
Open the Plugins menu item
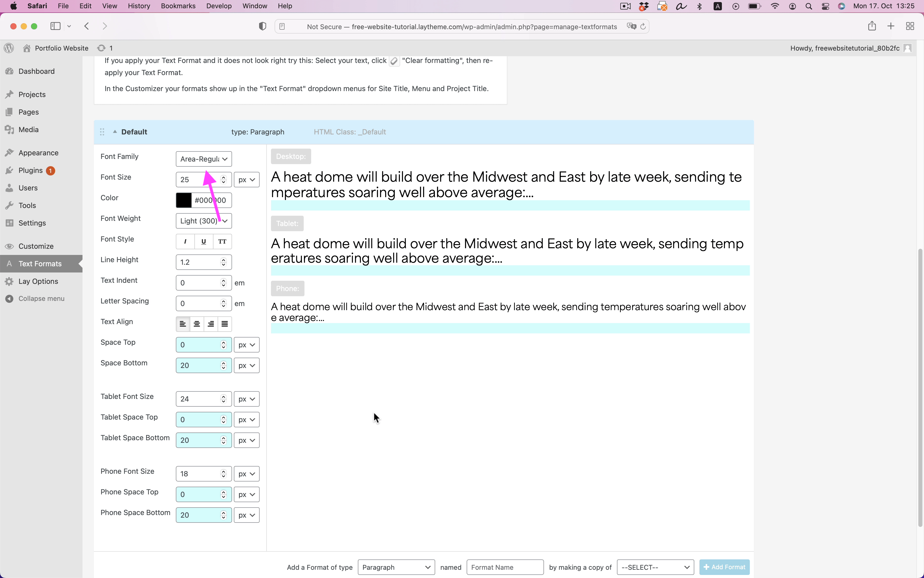[x=30, y=171]
